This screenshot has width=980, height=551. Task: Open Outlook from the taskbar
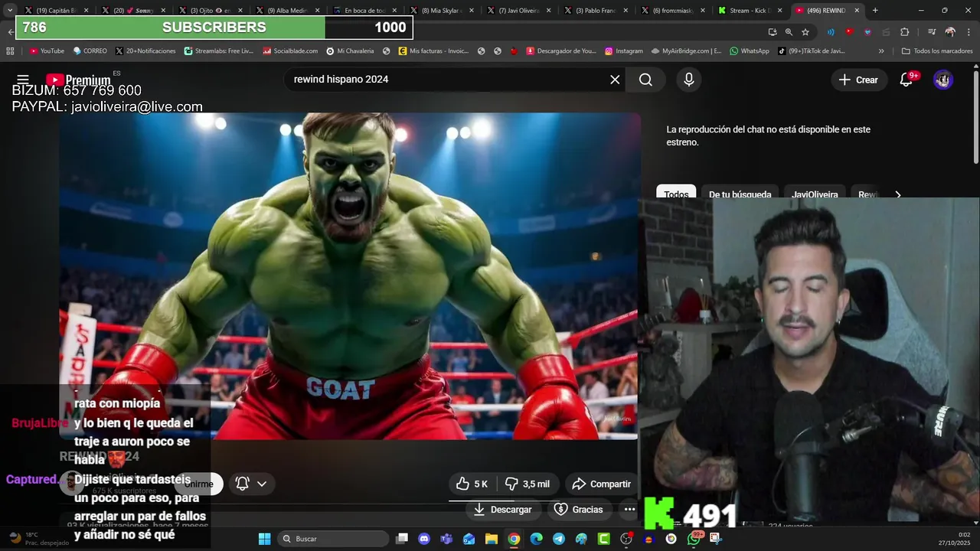click(x=469, y=539)
